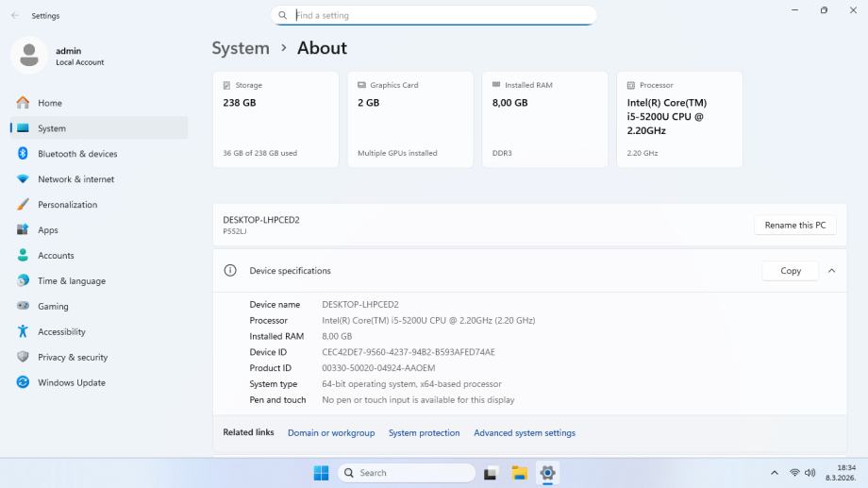The image size is (868, 488).
Task: Show hidden tray icons chevron
Action: pos(775,473)
